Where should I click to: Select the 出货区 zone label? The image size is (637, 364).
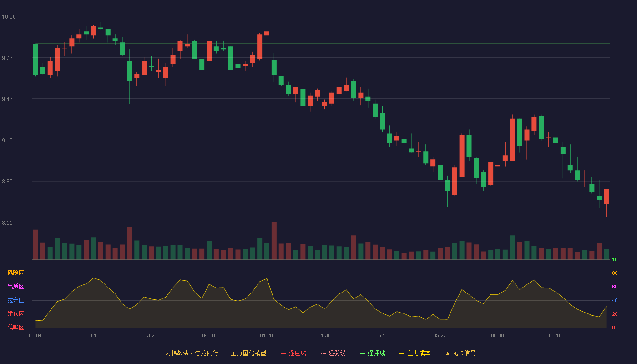(x=15, y=287)
